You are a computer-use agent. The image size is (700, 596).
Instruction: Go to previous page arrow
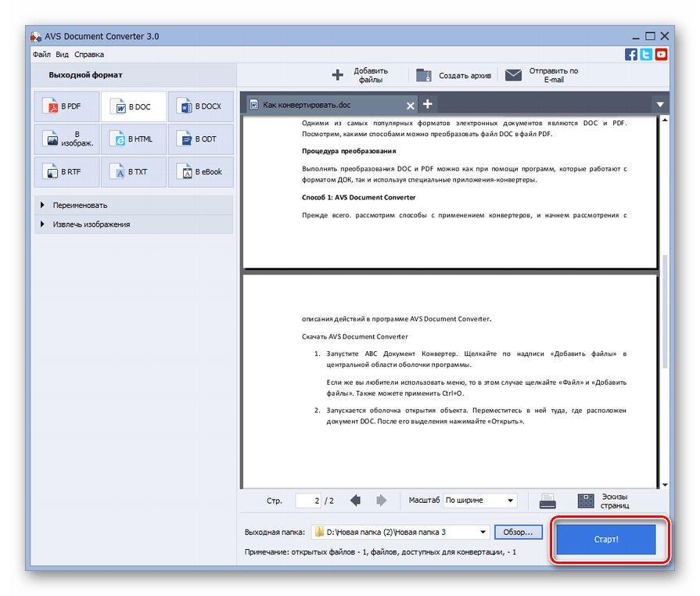click(355, 501)
